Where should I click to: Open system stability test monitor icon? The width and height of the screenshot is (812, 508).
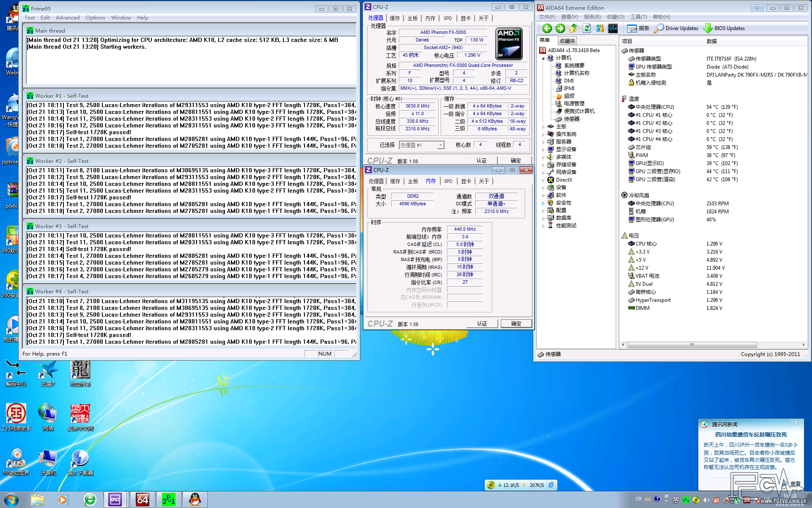pos(613,28)
